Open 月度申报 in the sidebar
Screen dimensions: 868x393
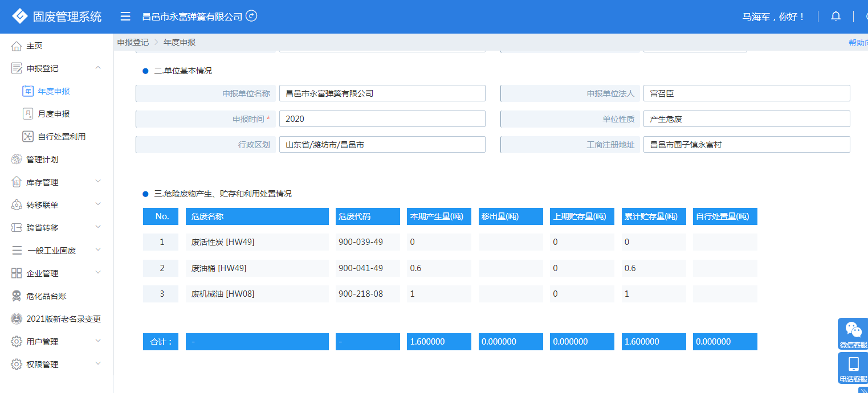[54, 114]
